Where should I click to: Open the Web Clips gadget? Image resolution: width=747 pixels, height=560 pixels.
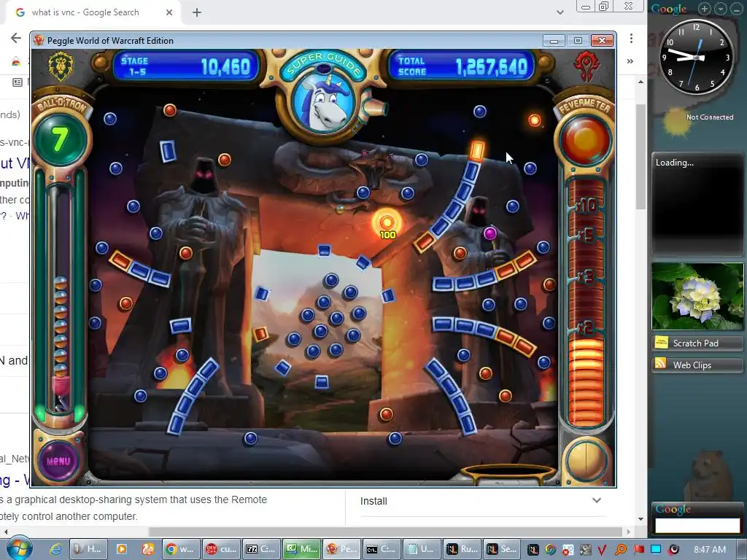coord(697,365)
